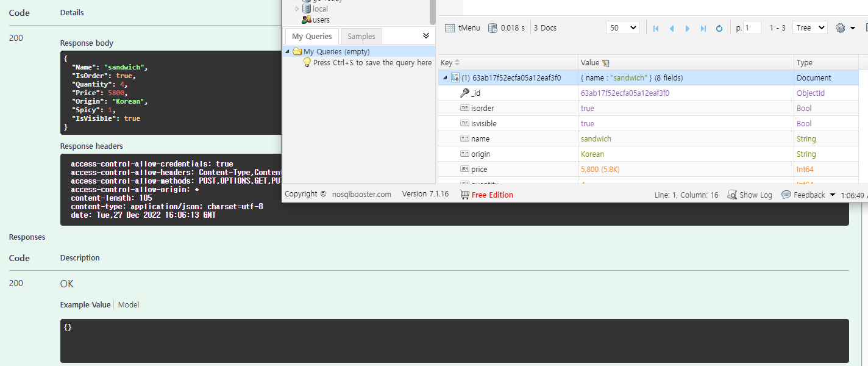This screenshot has width=868, height=366.
Task: Collapse document 63ab17f52ecfa05a12eaf3f0 row
Action: pos(445,78)
